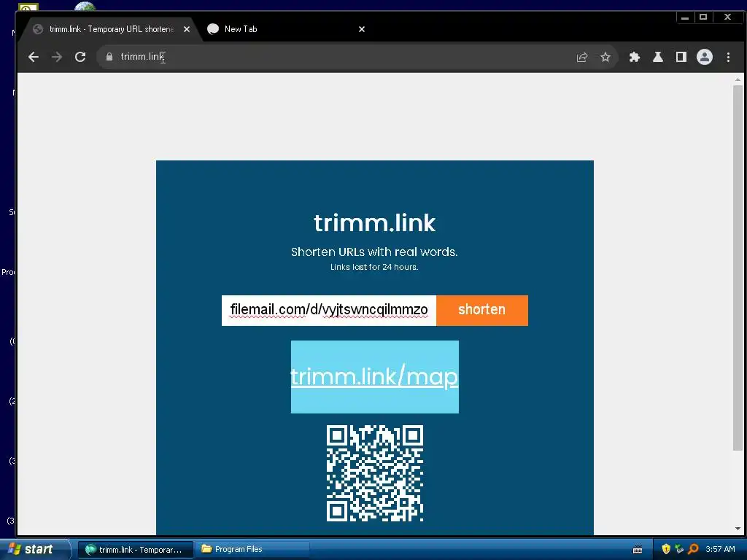Reload the trimm.link page
Image resolution: width=747 pixels, height=560 pixels.
80,57
